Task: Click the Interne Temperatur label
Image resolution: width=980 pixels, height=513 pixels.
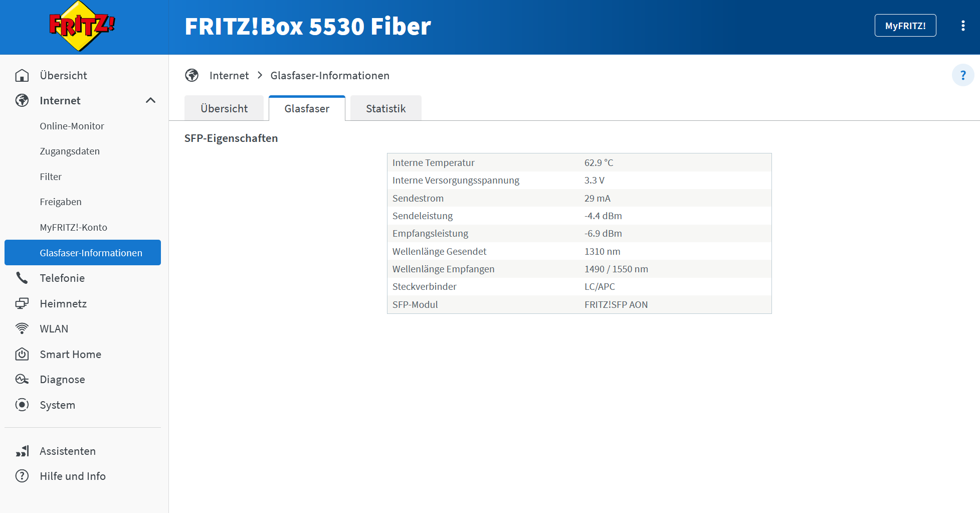Action: [433, 162]
